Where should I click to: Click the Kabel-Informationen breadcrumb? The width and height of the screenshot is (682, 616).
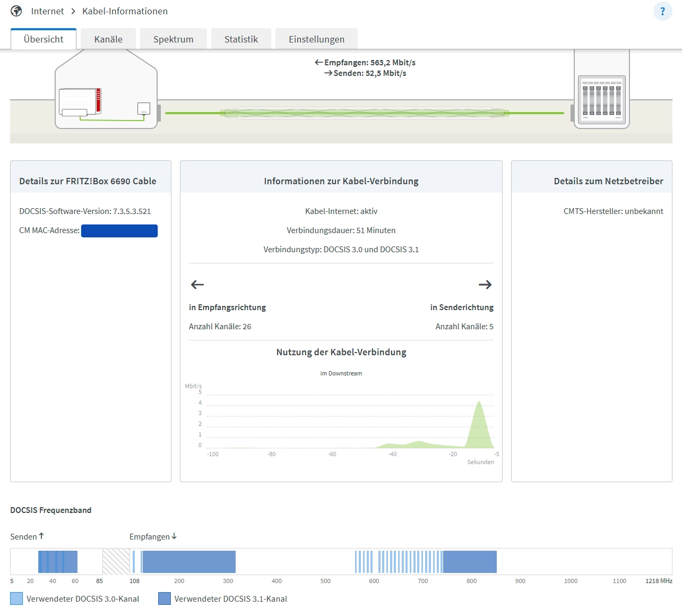[125, 11]
